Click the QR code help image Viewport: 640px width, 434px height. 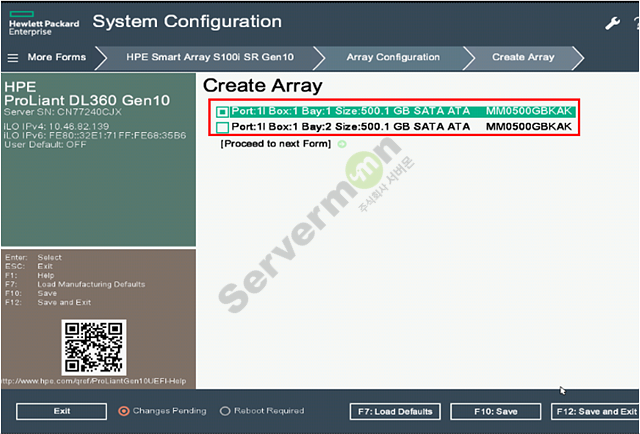(94, 347)
